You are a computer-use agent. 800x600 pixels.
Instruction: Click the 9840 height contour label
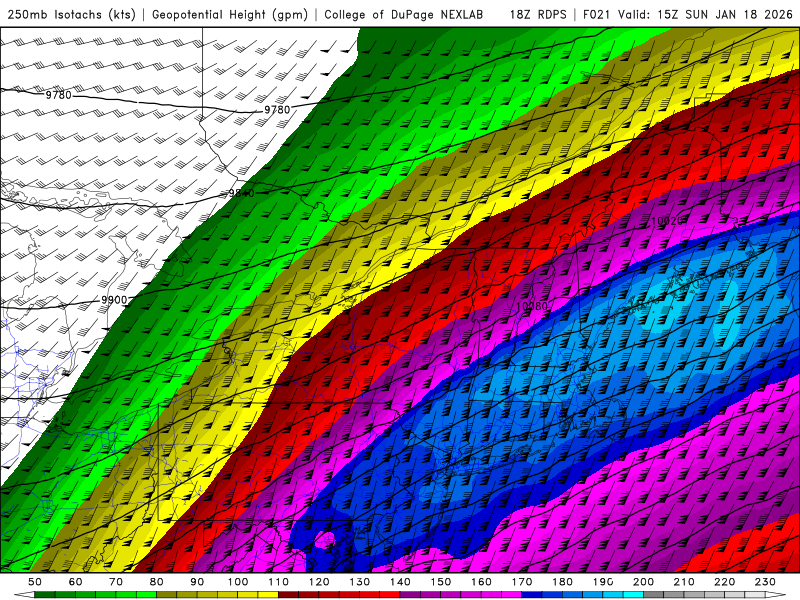click(241, 193)
